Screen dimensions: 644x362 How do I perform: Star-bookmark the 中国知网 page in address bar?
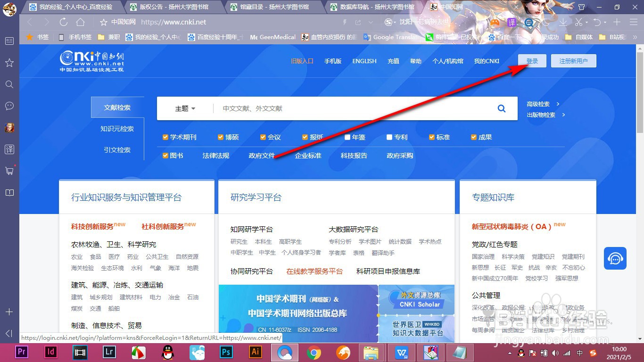(104, 22)
